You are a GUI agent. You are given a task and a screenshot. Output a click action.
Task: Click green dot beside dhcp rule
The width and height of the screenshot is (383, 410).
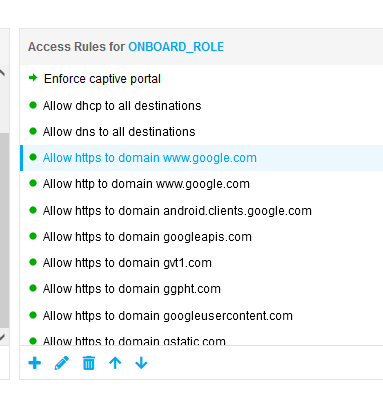tap(33, 105)
